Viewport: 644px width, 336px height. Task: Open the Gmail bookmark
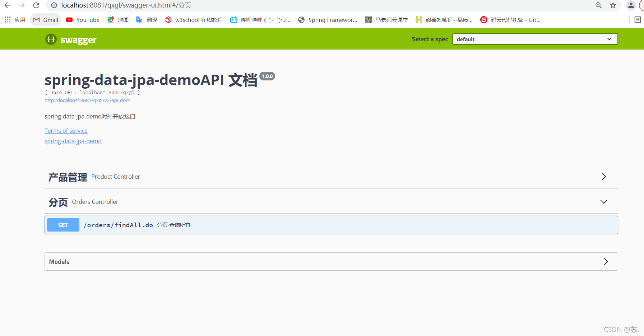[x=46, y=20]
